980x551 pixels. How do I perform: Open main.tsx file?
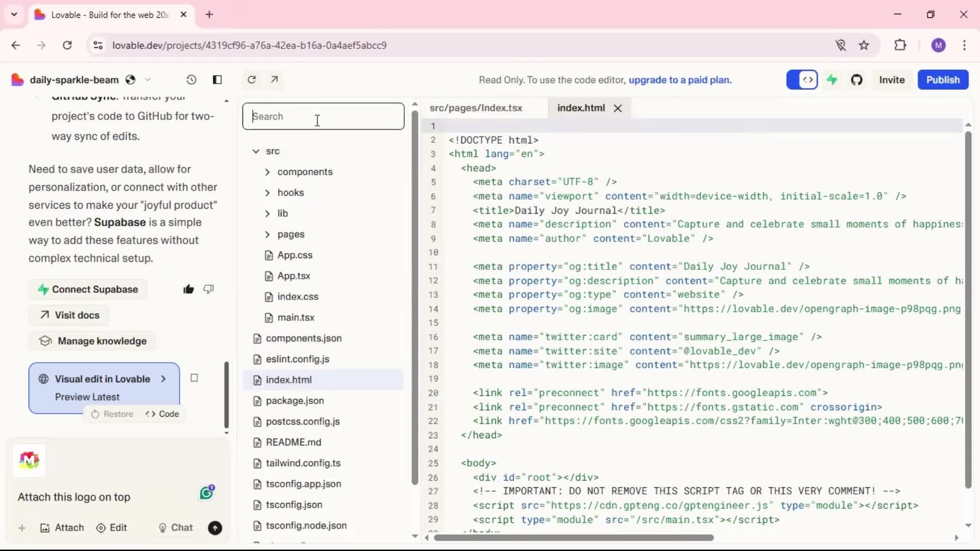pyautogui.click(x=296, y=317)
